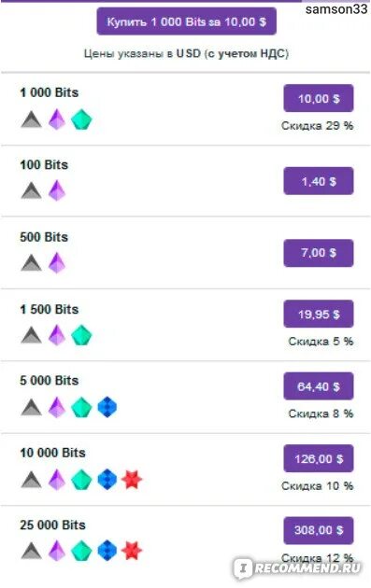Buy 5 000 Bits for 64,40 $

pyautogui.click(x=319, y=386)
